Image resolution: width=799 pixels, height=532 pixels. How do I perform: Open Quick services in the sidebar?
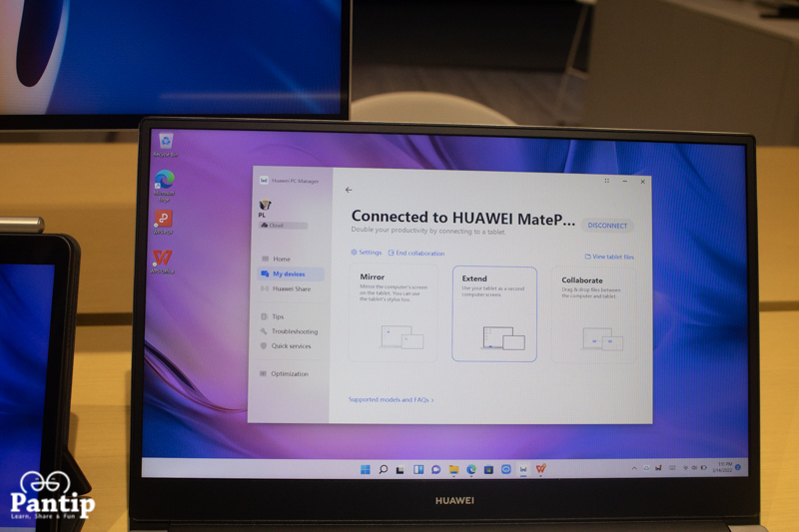coord(286,346)
